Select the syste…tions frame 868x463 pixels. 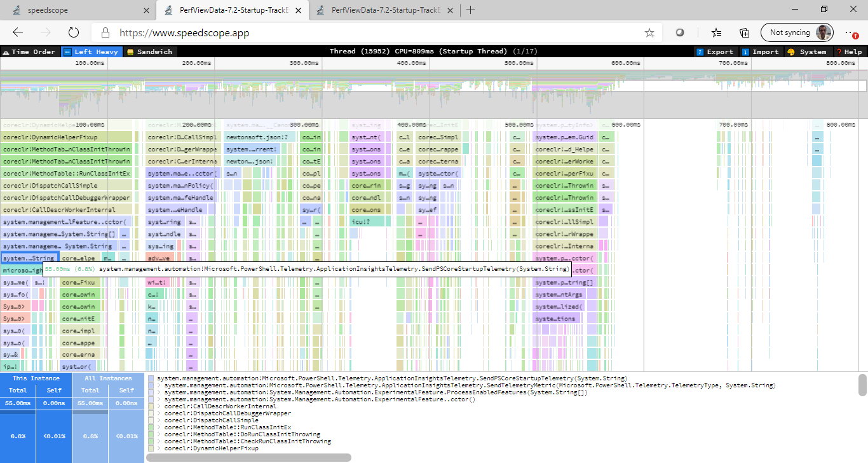(x=557, y=319)
